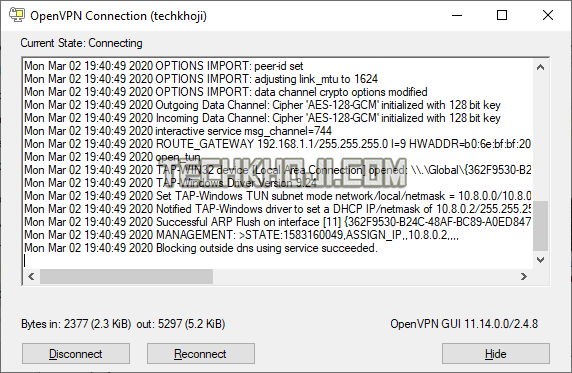Image resolution: width=572 pixels, height=373 pixels.
Task: Click the OpenVPN icon in title bar
Action: 17,15
